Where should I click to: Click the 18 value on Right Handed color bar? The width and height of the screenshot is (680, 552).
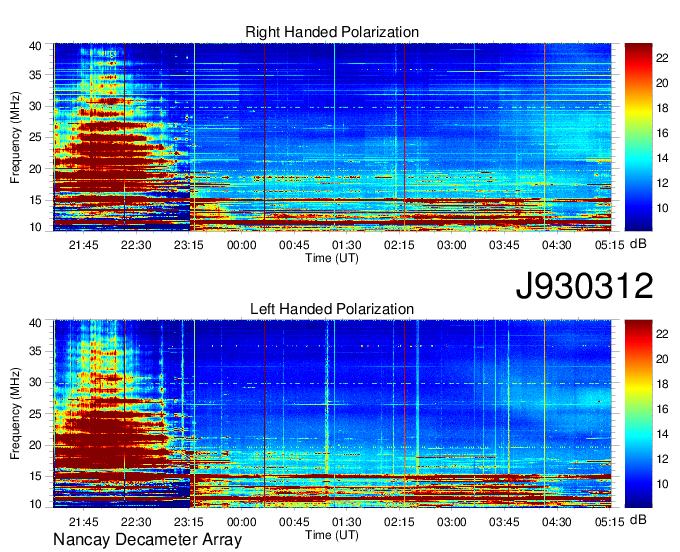coord(662,108)
